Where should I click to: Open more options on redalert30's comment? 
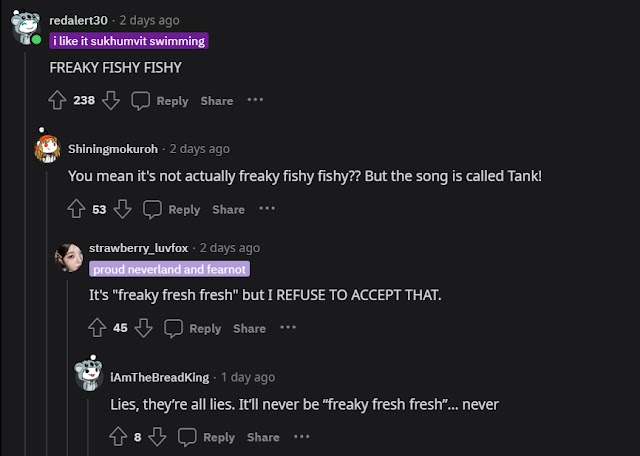[x=255, y=100]
